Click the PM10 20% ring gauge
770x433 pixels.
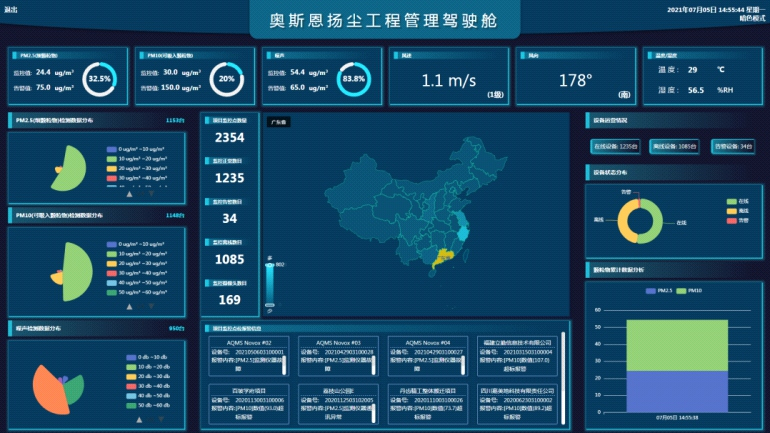[227, 78]
